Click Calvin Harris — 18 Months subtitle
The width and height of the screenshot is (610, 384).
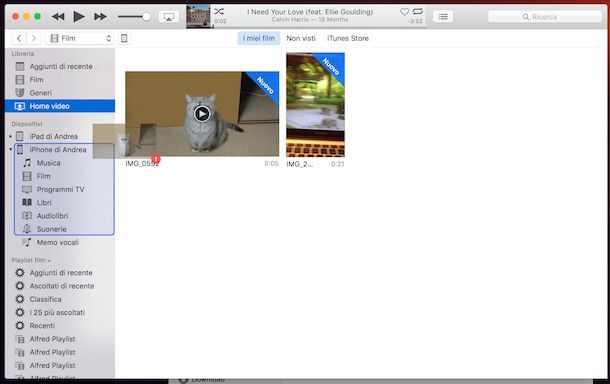click(310, 19)
